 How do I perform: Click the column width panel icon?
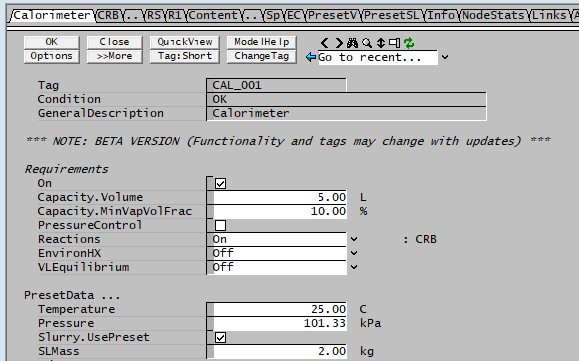[394, 43]
